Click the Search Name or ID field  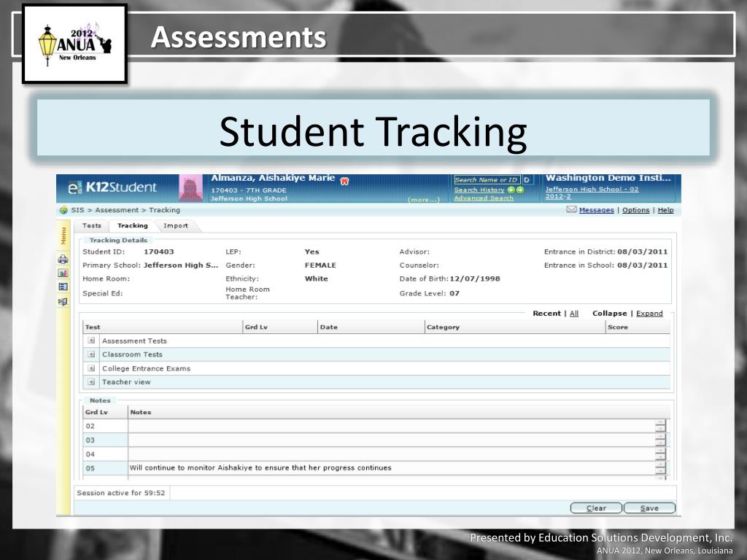click(x=487, y=180)
